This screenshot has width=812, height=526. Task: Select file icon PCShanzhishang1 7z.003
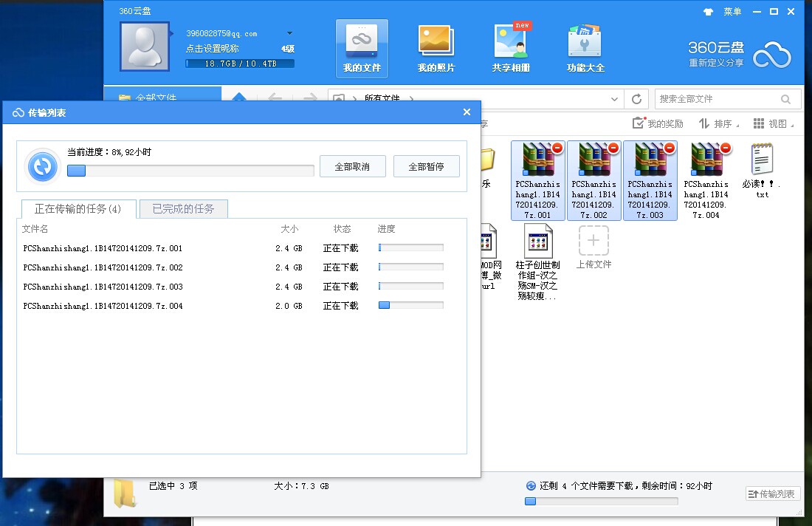pos(650,180)
